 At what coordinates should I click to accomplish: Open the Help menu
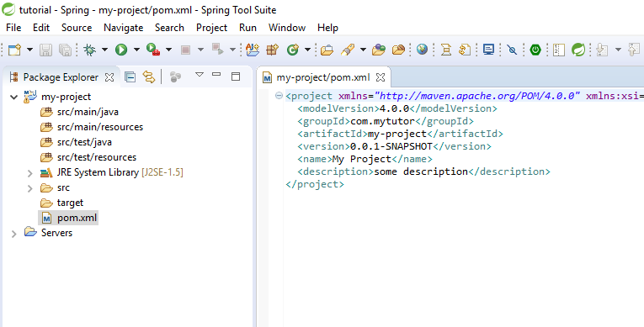(x=327, y=28)
